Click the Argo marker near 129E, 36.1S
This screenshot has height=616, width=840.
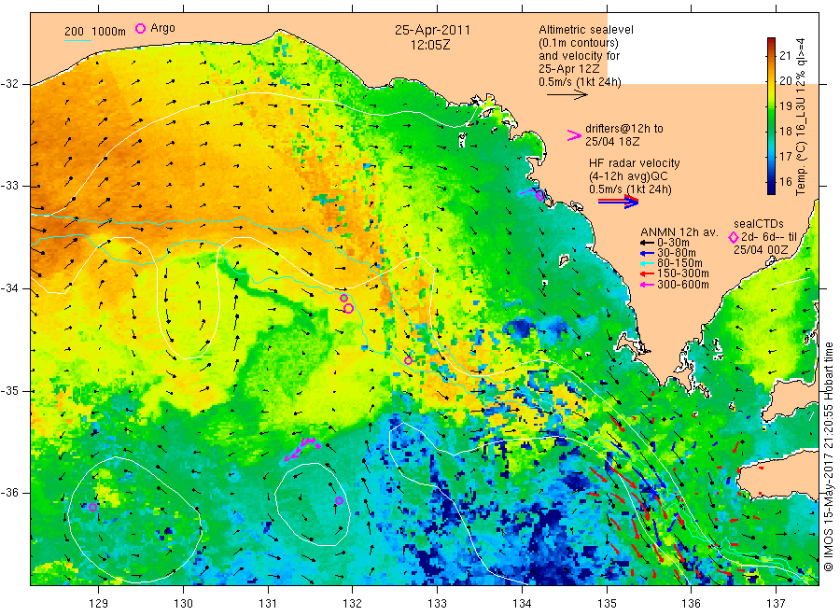[x=92, y=507]
